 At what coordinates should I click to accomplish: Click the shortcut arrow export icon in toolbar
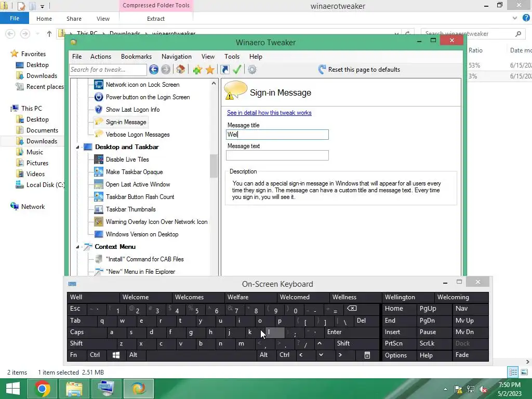(x=224, y=70)
